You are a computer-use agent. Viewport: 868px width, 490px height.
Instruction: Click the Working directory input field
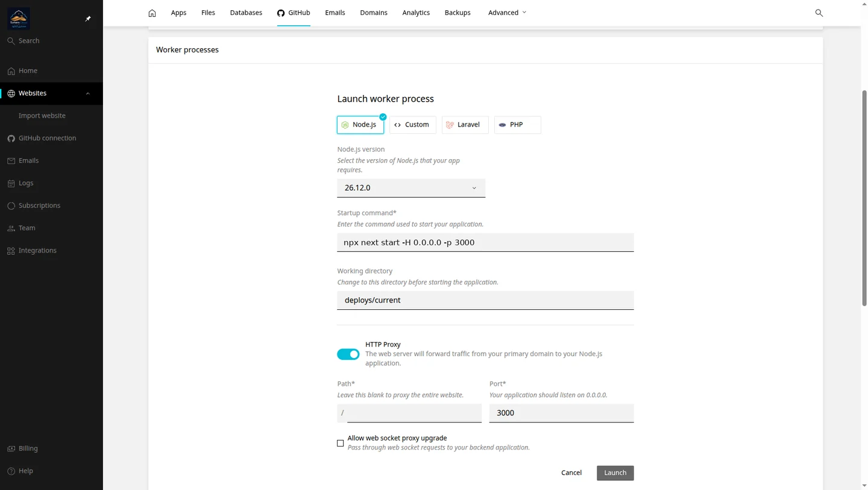tap(485, 300)
